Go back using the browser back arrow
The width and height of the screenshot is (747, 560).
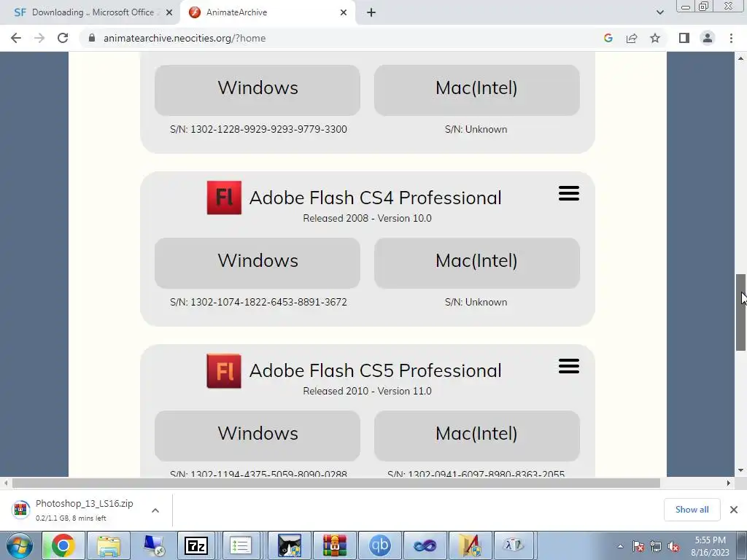point(16,38)
